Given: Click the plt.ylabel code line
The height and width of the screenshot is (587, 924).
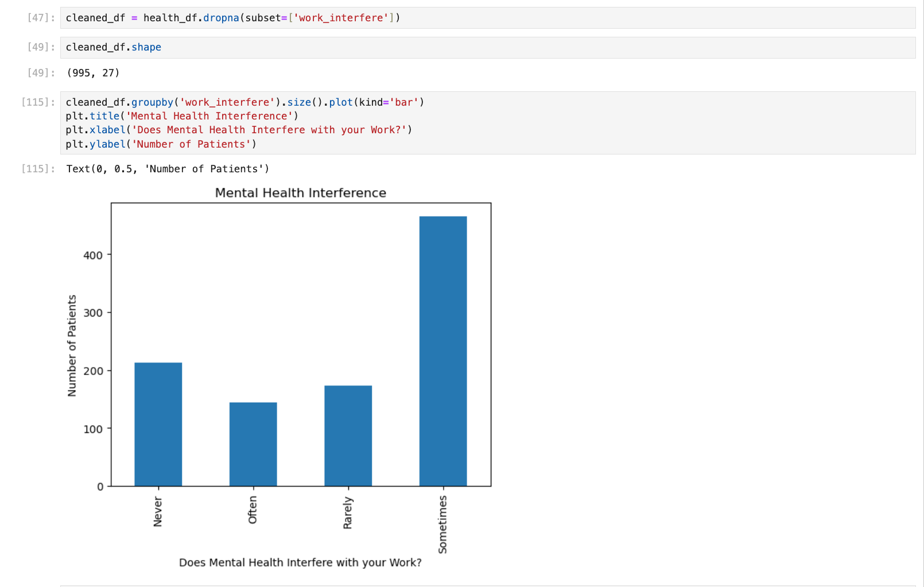Looking at the screenshot, I should click(x=161, y=144).
